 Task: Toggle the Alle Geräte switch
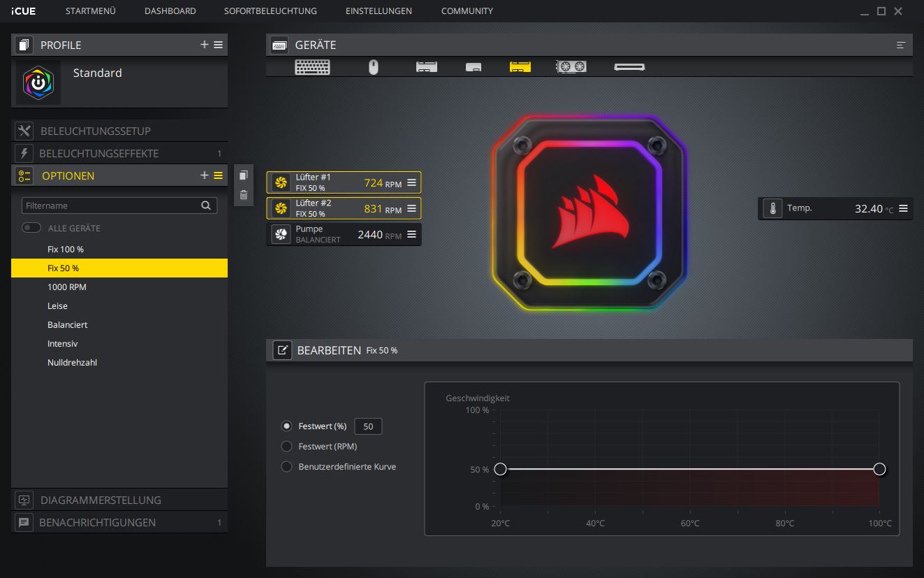[31, 228]
